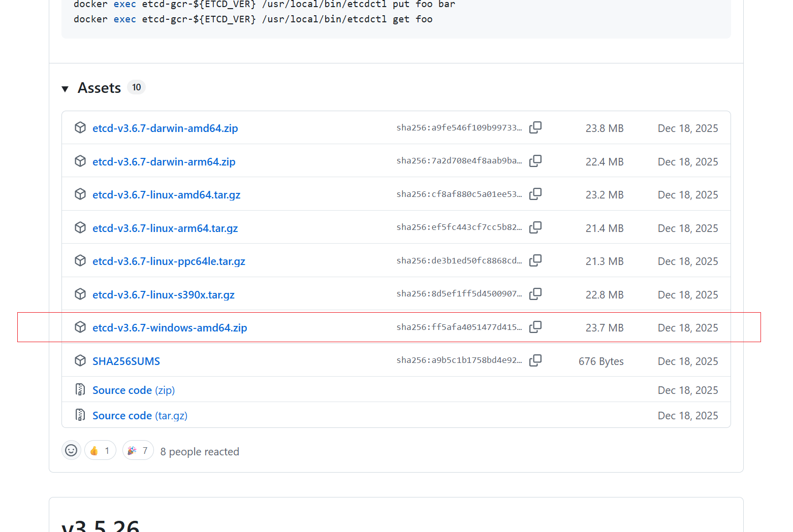Copy SHA256 for etcd-v3.6.7-linux-amd64.tar.gz
The height and width of the screenshot is (532, 793).
click(x=535, y=194)
